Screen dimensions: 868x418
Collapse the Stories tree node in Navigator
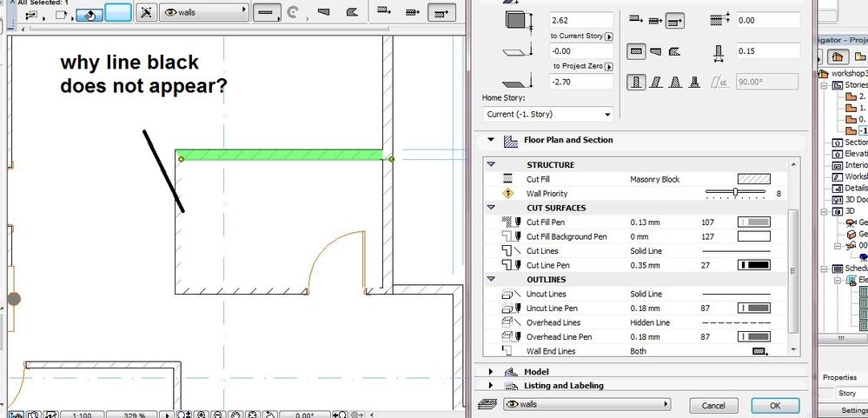(x=823, y=85)
